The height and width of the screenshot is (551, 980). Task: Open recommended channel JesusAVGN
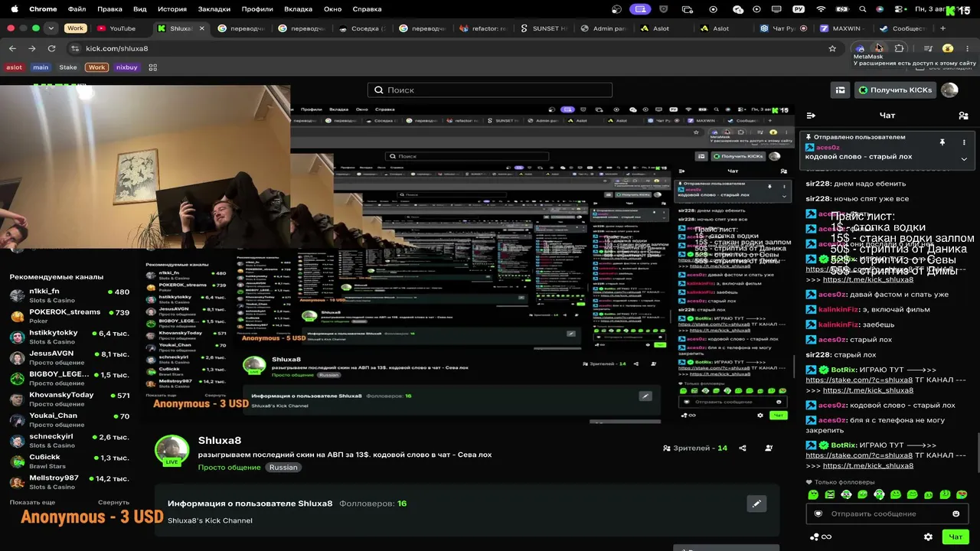coord(69,357)
